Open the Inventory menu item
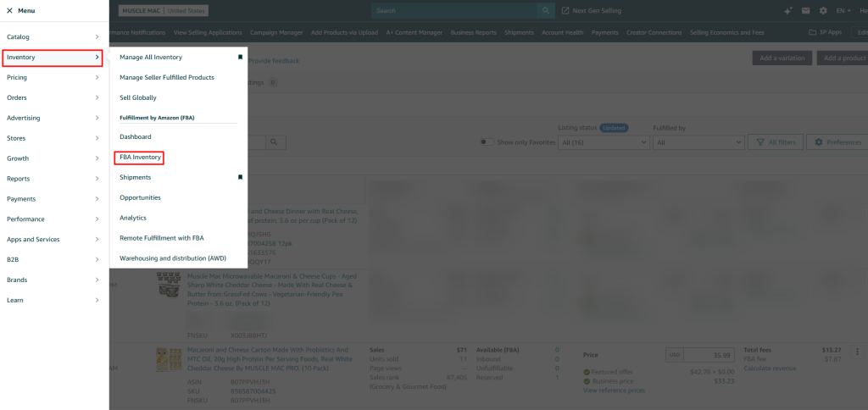This screenshot has height=410, width=868. pyautogui.click(x=52, y=58)
